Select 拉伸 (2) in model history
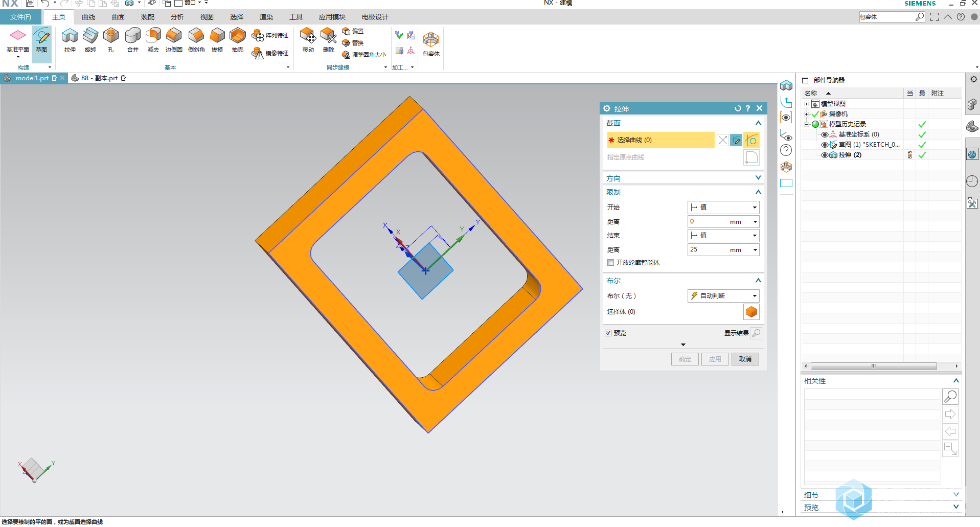 tap(850, 155)
